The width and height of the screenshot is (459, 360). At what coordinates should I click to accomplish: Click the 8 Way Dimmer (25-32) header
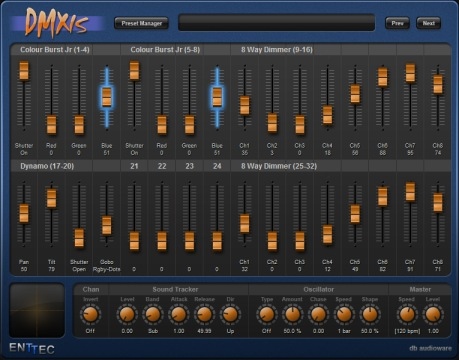click(x=279, y=166)
